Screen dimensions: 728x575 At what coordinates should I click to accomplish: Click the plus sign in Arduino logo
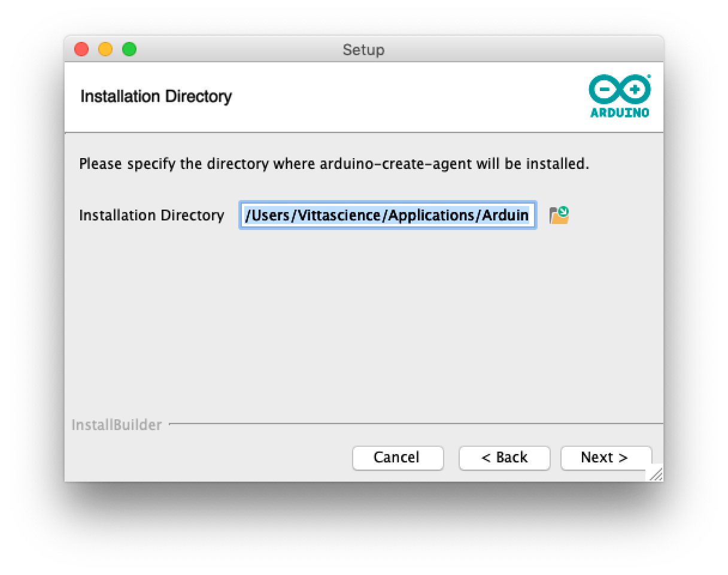pos(635,90)
